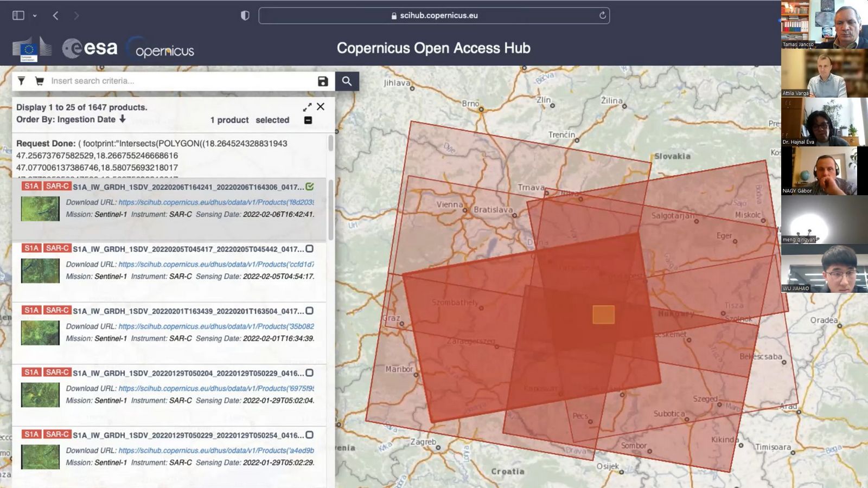868x488 pixels.
Task: Click the ESA logo
Action: point(90,48)
